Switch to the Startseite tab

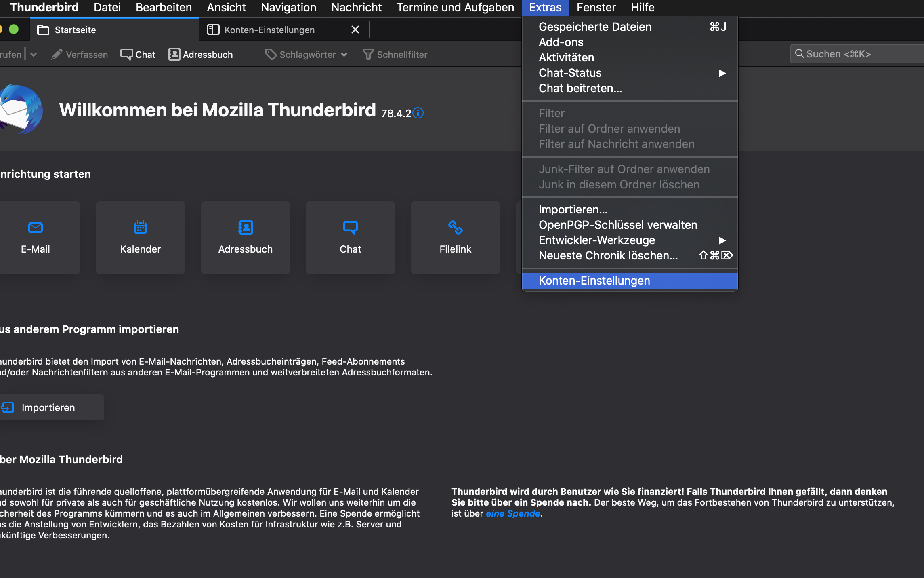[x=114, y=30]
